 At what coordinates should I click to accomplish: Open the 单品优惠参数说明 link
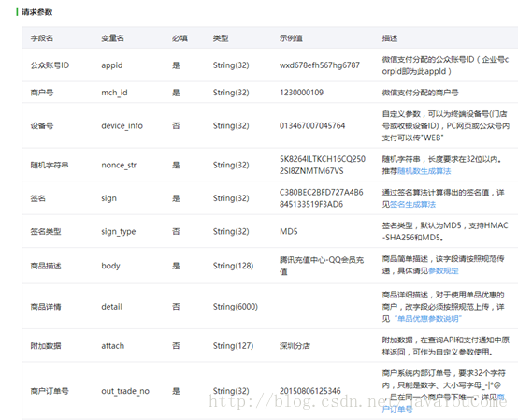click(x=427, y=319)
